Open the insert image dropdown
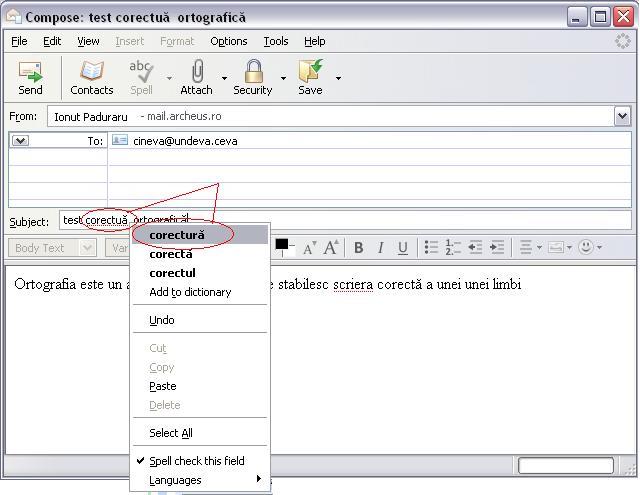Screen dimensions: 640x495 (560, 247)
